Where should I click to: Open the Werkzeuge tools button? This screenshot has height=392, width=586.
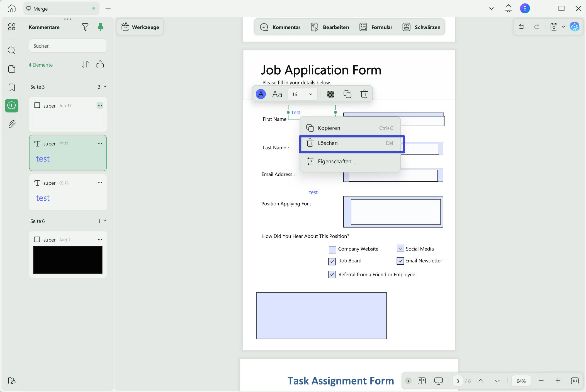pyautogui.click(x=140, y=27)
